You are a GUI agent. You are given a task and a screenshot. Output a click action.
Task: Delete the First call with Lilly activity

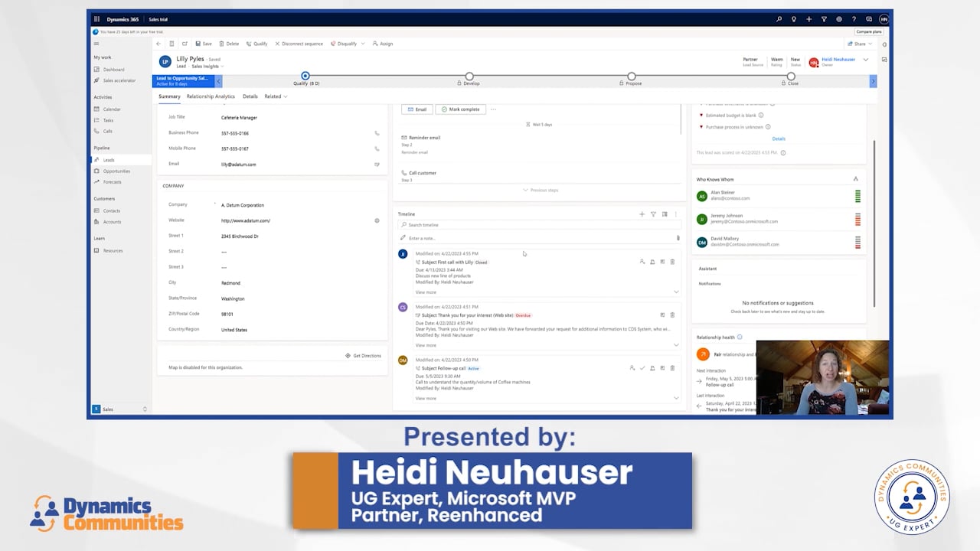click(672, 262)
